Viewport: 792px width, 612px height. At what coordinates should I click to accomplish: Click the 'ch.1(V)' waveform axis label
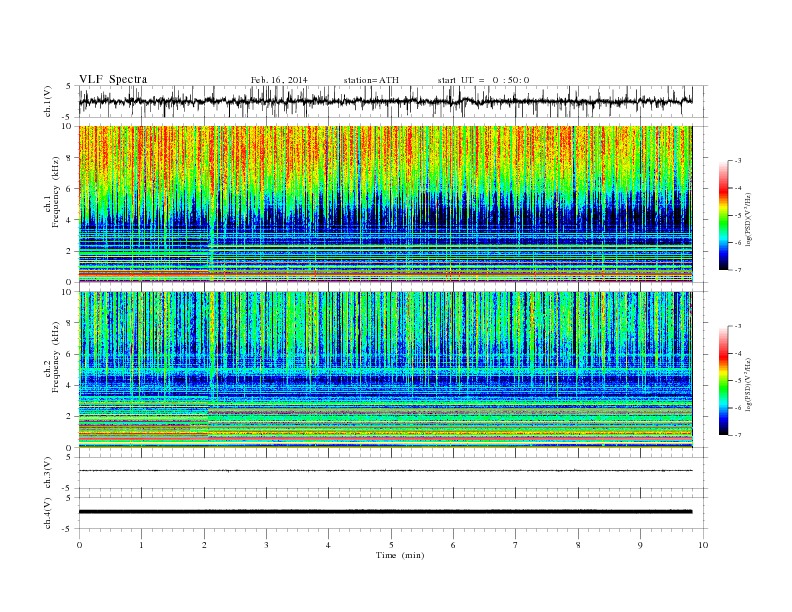(48, 101)
